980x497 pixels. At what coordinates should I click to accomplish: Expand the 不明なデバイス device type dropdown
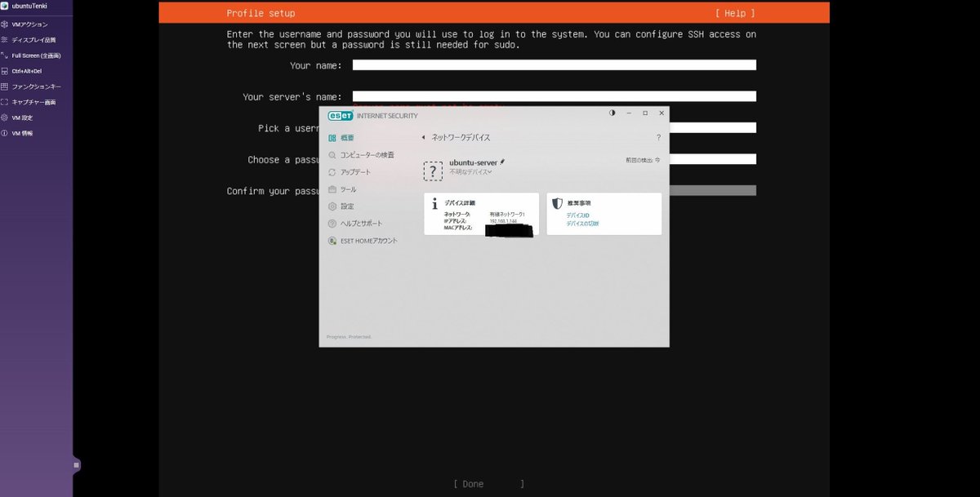coord(470,171)
